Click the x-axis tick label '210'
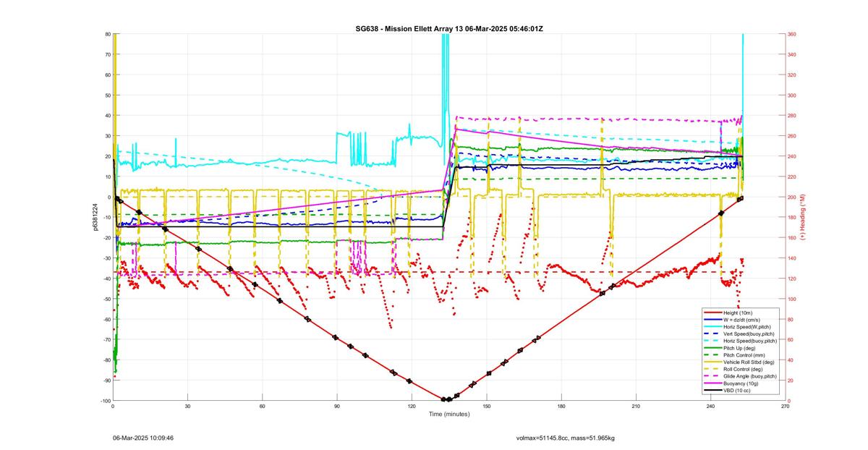Viewport: 868px width, 450px height. (636, 407)
